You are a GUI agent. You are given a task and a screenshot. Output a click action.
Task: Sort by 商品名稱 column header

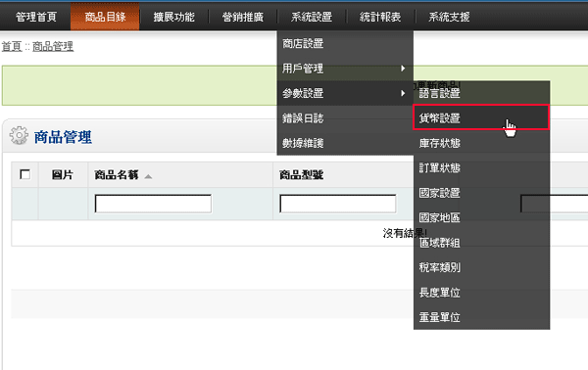pos(117,175)
